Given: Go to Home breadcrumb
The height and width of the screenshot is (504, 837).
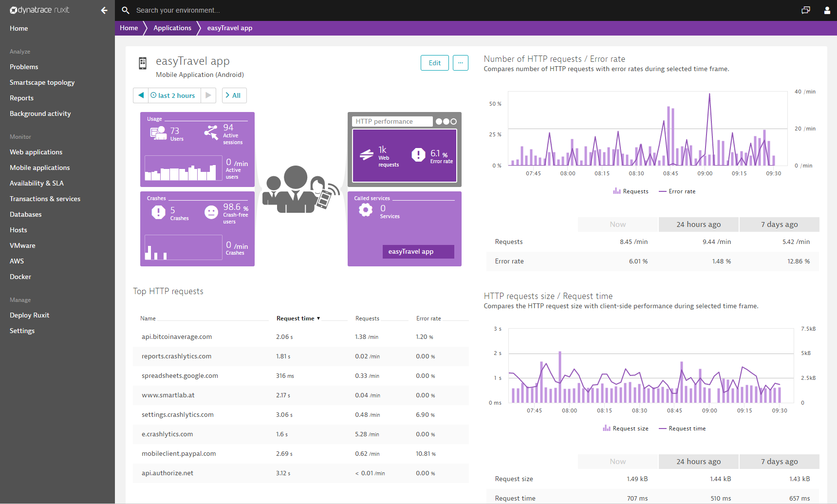Looking at the screenshot, I should [129, 28].
